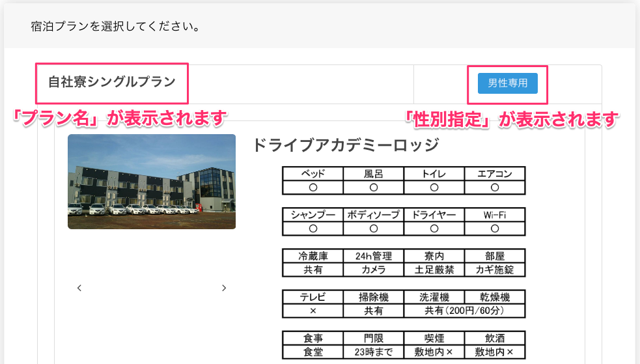Click the 冷蔵庫 table header cell
The width and height of the screenshot is (640, 364).
(313, 256)
